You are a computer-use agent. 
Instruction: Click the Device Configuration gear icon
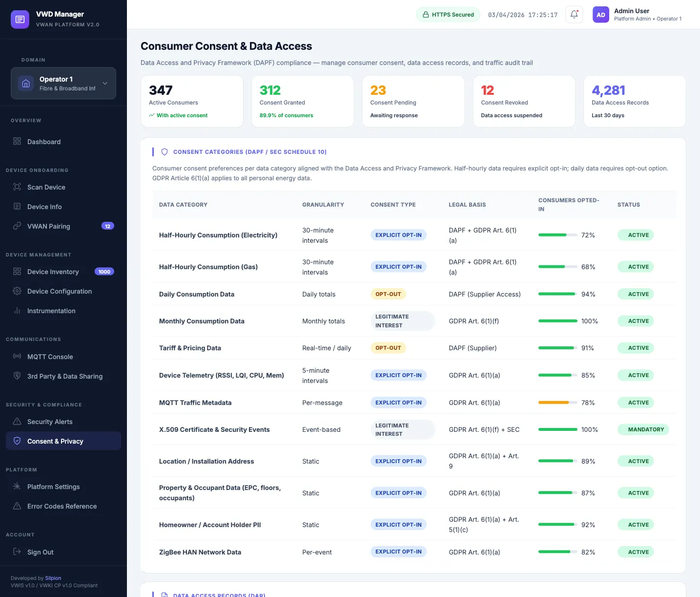pyautogui.click(x=17, y=291)
